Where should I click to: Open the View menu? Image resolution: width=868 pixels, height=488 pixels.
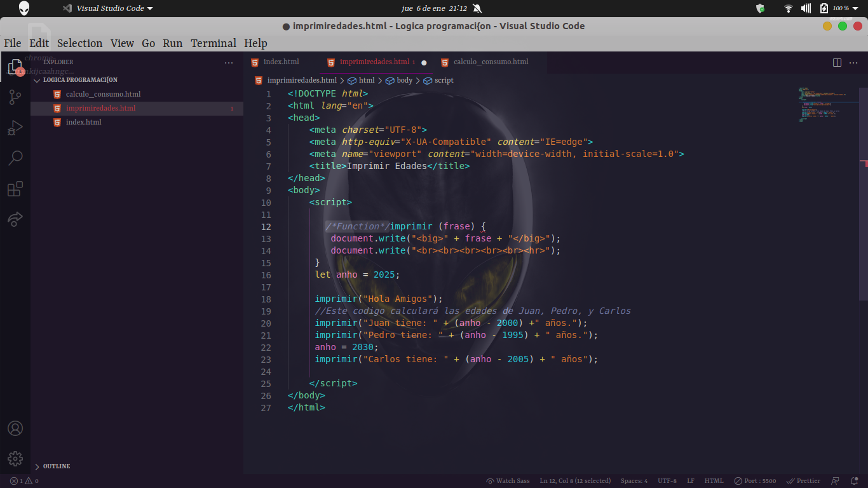pyautogui.click(x=122, y=43)
